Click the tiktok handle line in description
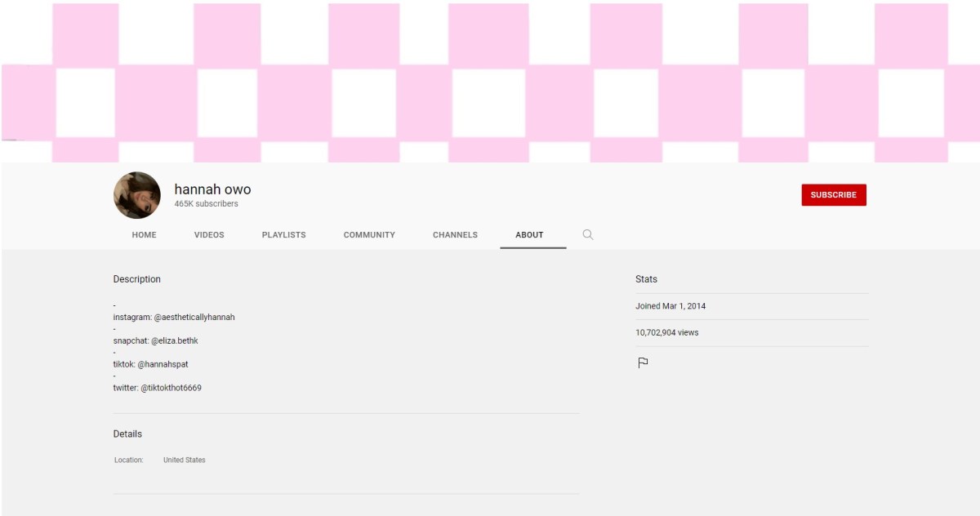 150,364
